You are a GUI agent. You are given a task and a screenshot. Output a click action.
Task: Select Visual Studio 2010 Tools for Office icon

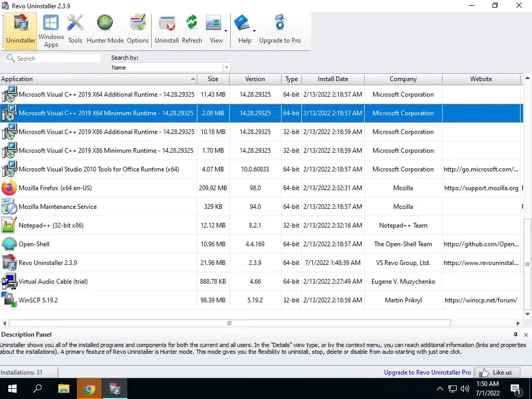pos(9,169)
